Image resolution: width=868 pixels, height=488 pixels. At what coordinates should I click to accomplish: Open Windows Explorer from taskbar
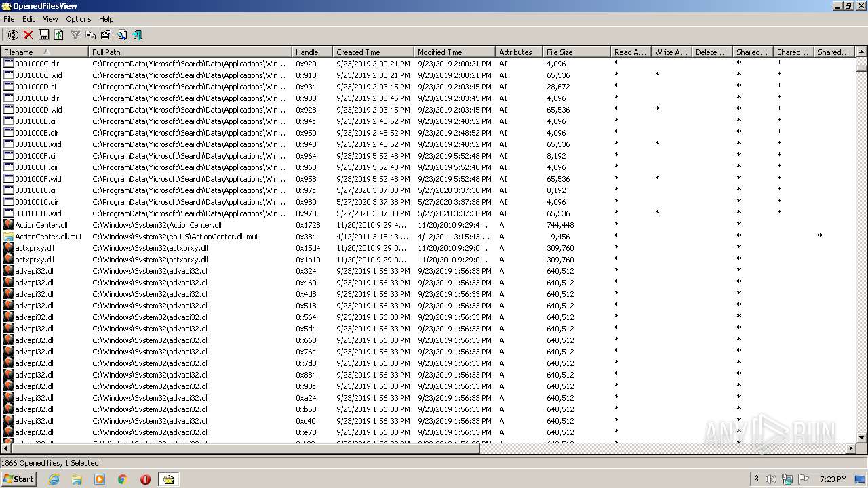pos(77,479)
